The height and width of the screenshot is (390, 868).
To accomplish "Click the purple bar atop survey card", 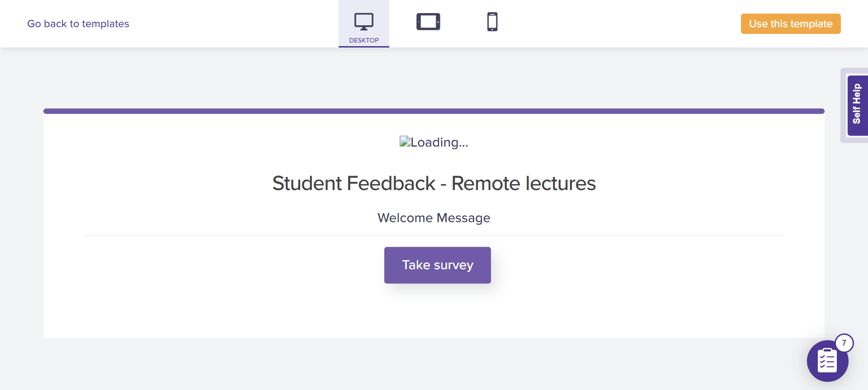I will [434, 111].
